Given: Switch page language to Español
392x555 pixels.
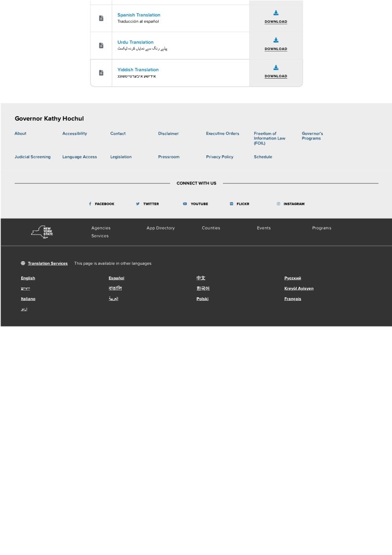Looking at the screenshot, I should [116, 278].
